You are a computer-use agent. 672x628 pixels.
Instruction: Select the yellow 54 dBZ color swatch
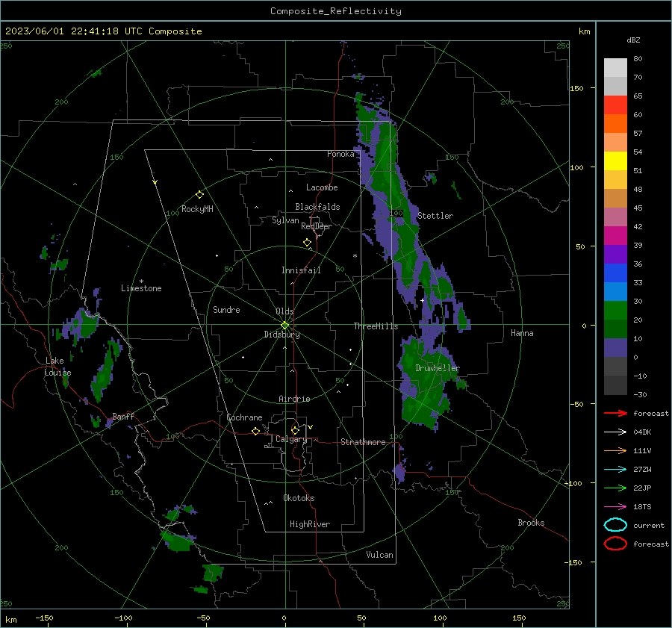[x=615, y=161]
